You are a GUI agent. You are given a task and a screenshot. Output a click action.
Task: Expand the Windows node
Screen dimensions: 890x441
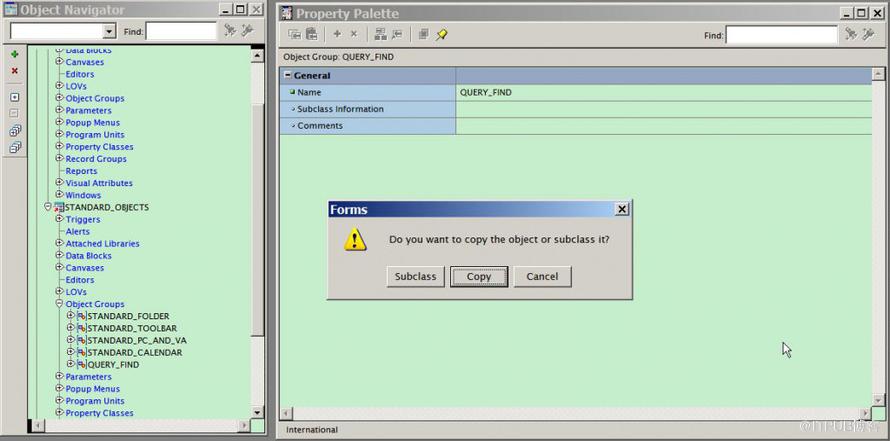59,195
